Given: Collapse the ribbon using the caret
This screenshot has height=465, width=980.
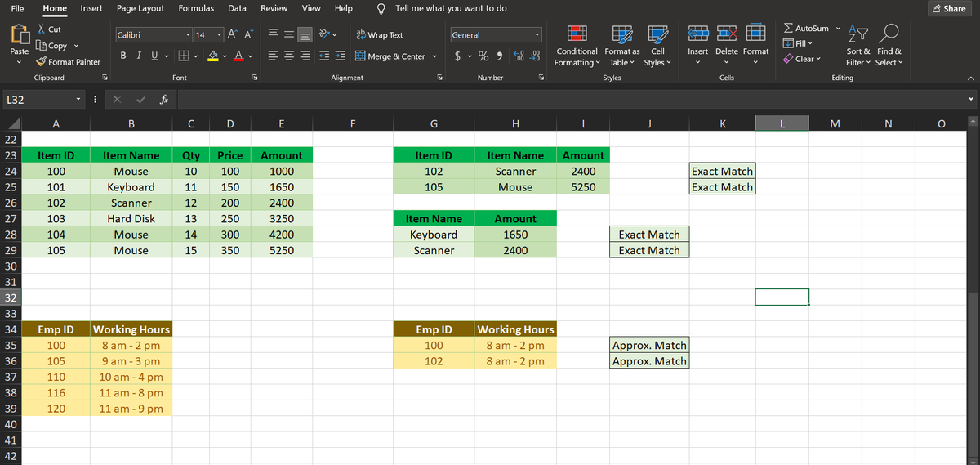Looking at the screenshot, I should coord(969,78).
